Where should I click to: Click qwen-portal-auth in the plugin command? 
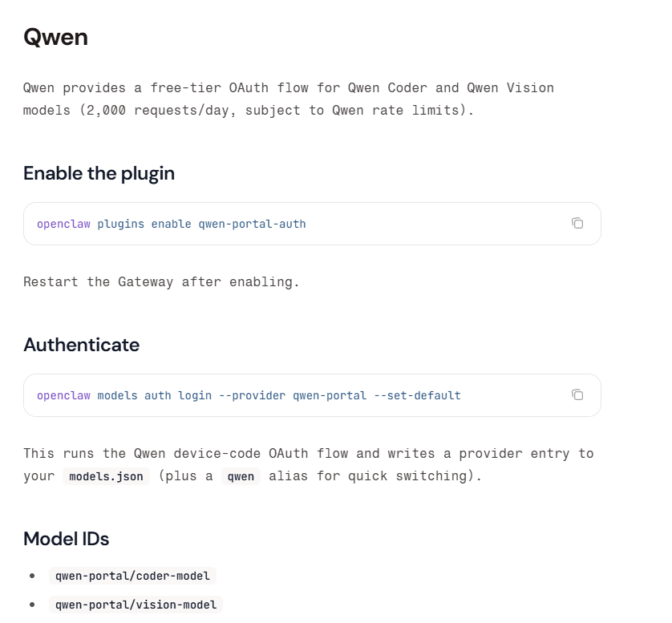252,224
